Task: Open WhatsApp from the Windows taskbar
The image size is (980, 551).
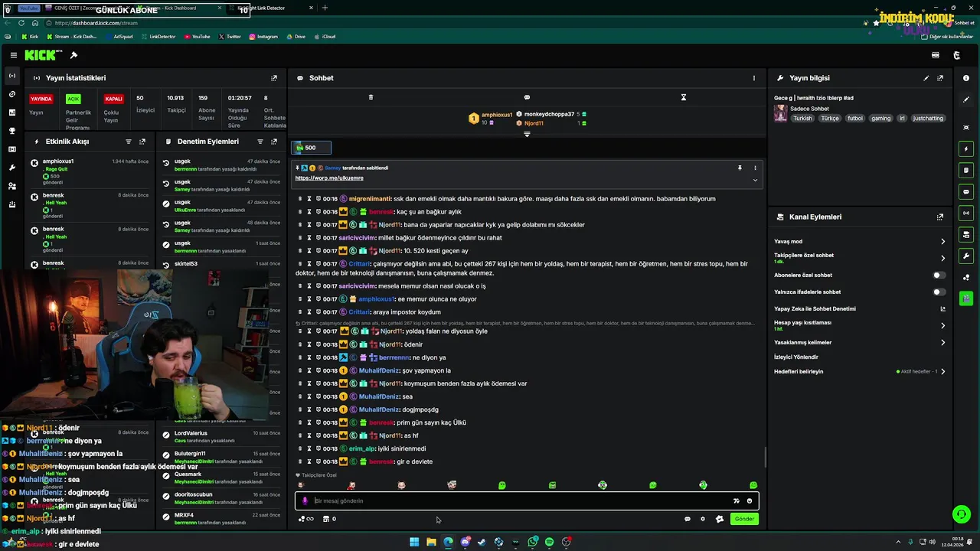Action: [x=532, y=542]
